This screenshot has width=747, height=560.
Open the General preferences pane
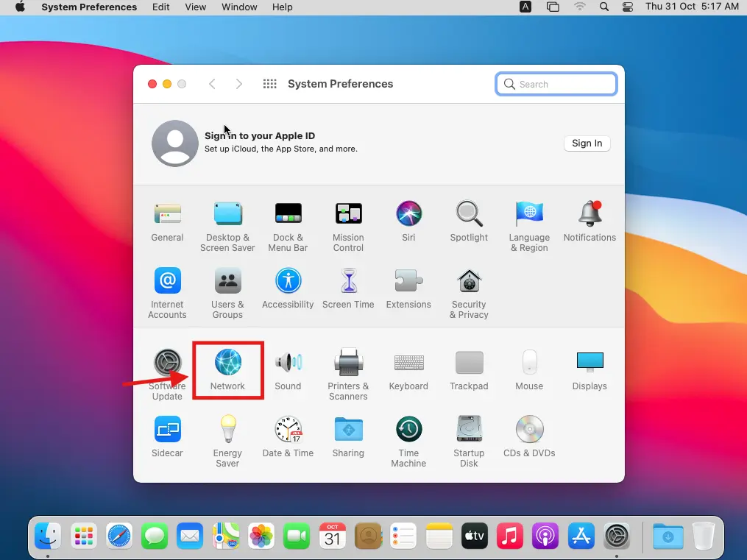coord(167,222)
